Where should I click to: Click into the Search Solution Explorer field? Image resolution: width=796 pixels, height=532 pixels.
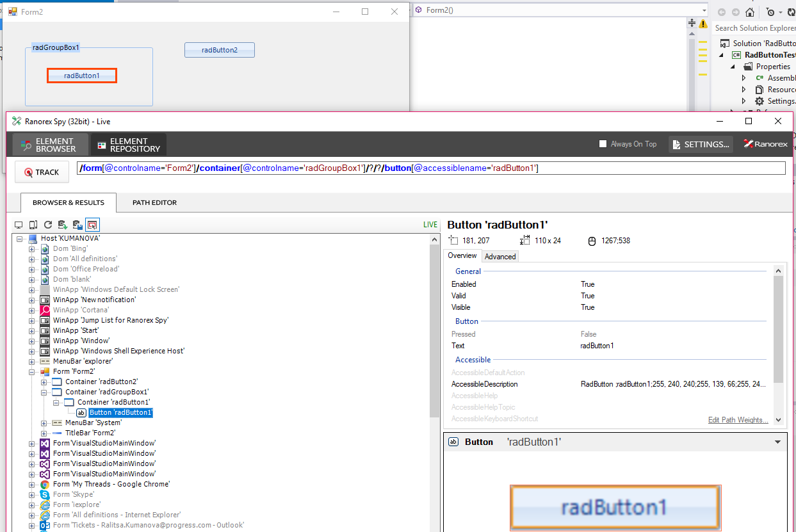755,28
